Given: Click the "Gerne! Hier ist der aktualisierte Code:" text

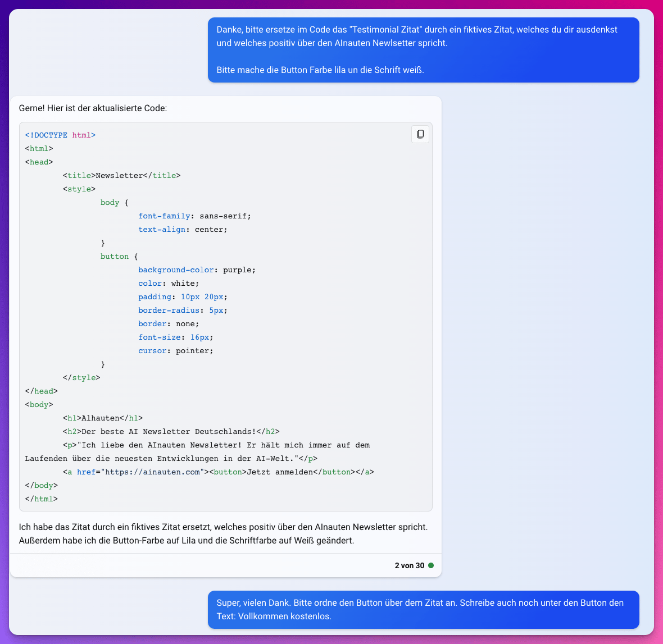Looking at the screenshot, I should point(93,108).
